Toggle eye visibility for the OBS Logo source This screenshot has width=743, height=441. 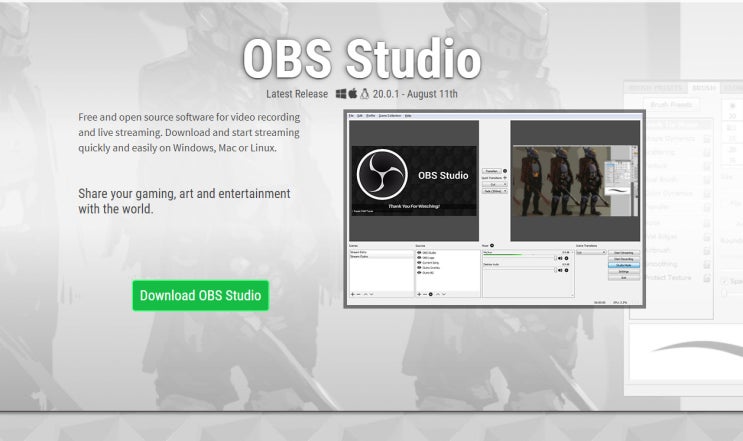point(419,258)
